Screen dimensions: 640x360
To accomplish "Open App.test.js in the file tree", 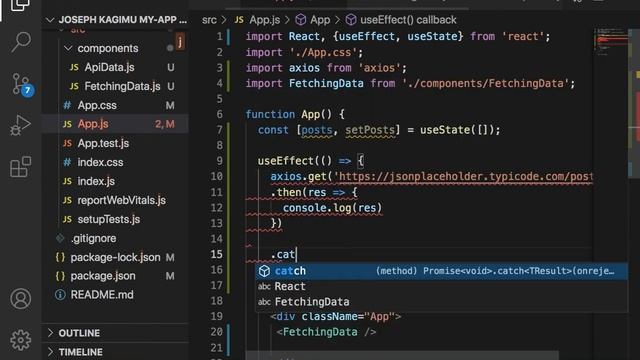I will (103, 143).
